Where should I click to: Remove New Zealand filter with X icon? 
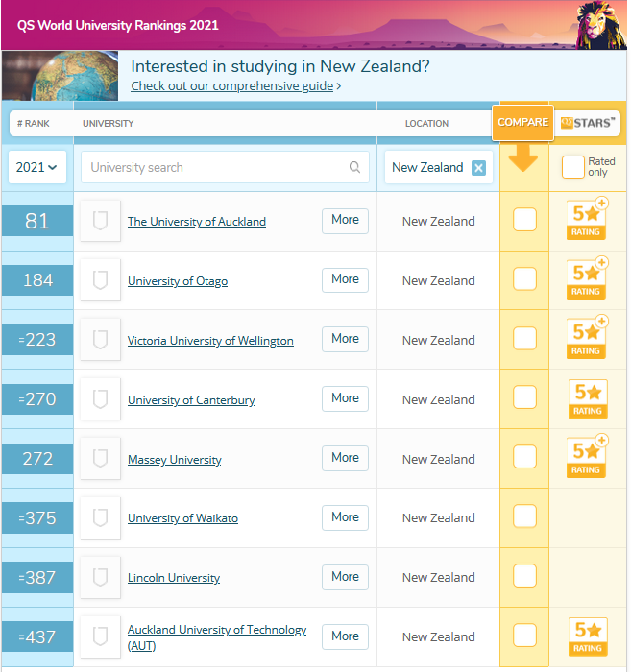(478, 168)
